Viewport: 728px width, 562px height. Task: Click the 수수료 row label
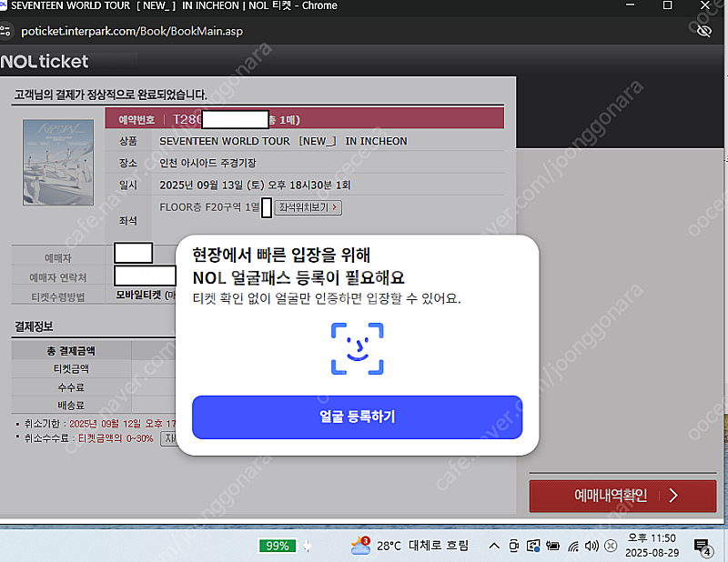coord(71,387)
